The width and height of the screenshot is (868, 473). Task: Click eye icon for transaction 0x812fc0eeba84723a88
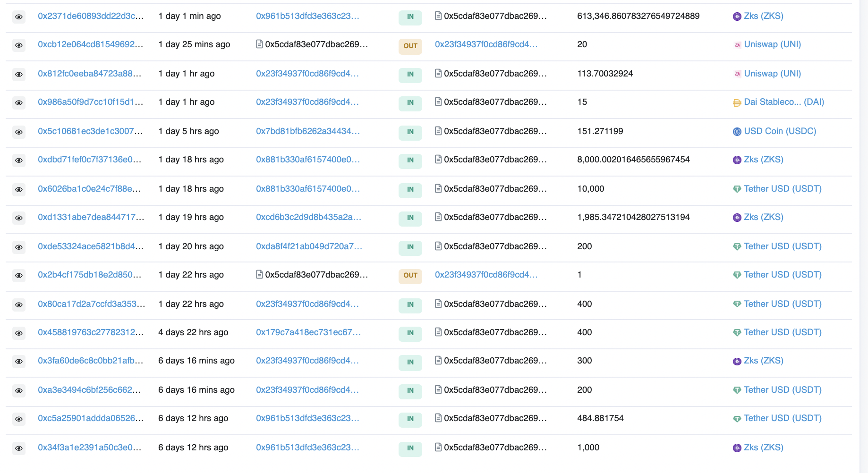[19, 75]
